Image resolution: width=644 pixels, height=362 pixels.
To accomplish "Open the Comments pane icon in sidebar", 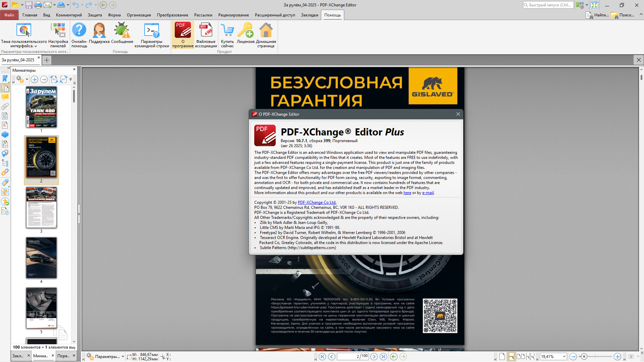I will (5, 97).
